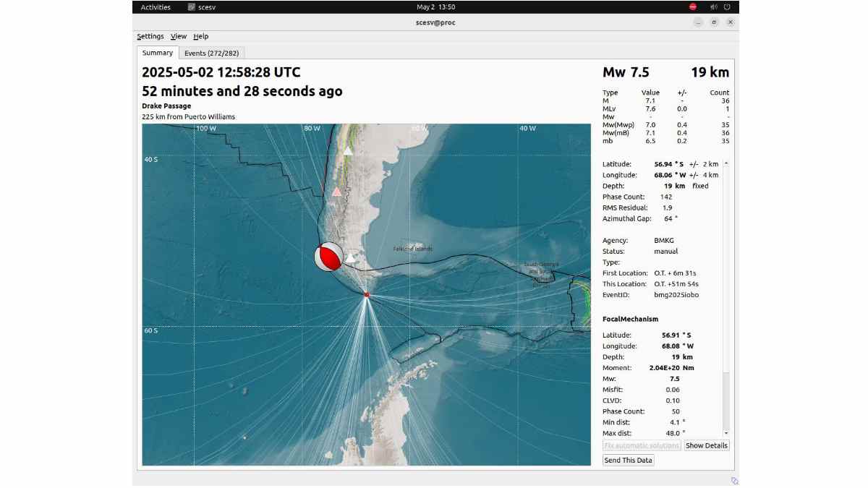Click the magnitude heading Mw 7.5
The height and width of the screenshot is (488, 868).
coord(626,72)
